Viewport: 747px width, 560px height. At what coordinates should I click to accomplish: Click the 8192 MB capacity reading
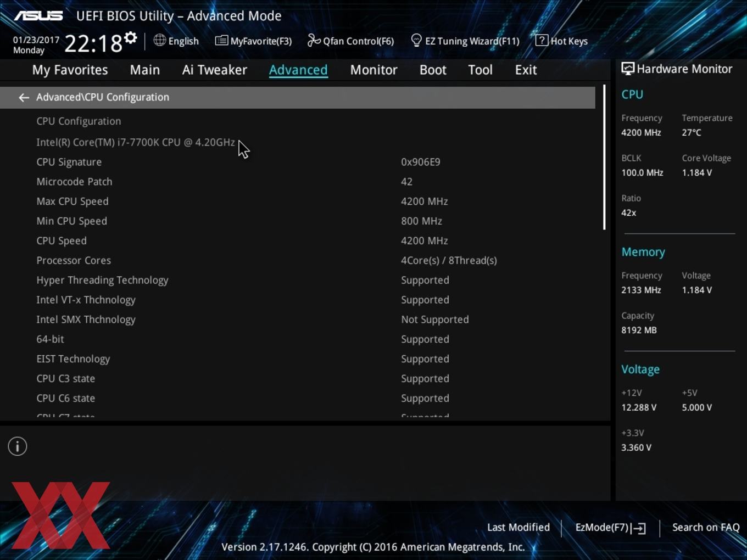pos(639,330)
